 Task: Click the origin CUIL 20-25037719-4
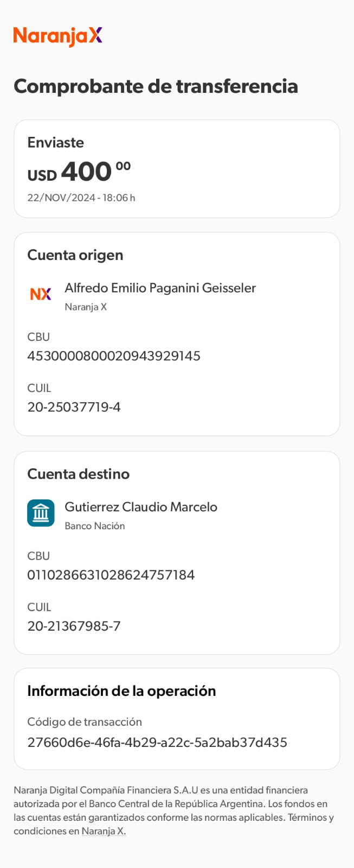coord(74,407)
